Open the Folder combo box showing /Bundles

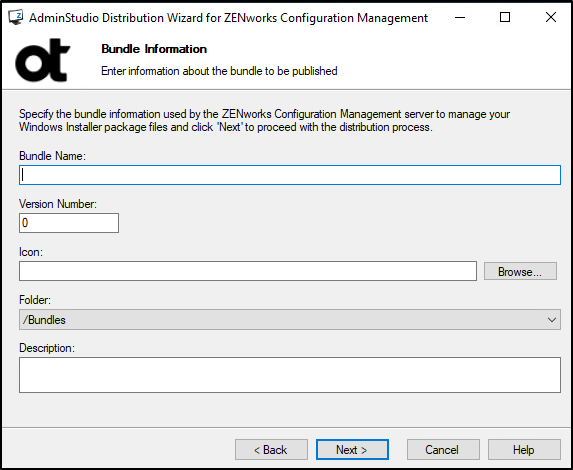[290, 319]
